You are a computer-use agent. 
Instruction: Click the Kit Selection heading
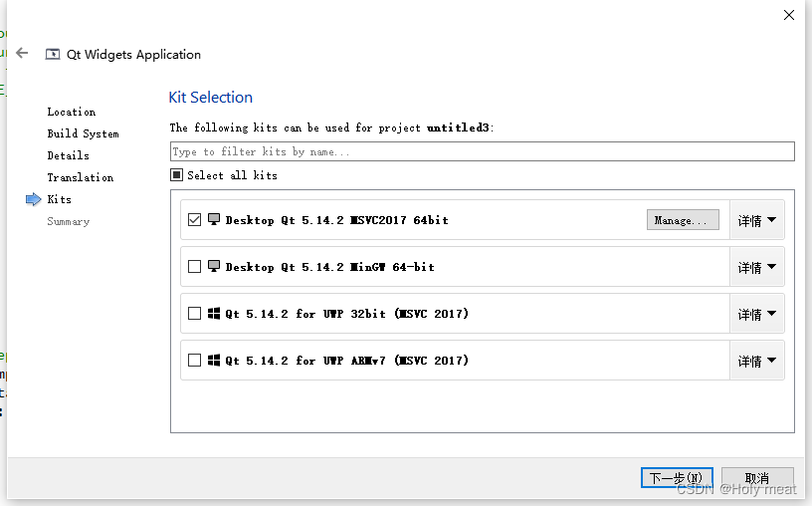[x=211, y=97]
